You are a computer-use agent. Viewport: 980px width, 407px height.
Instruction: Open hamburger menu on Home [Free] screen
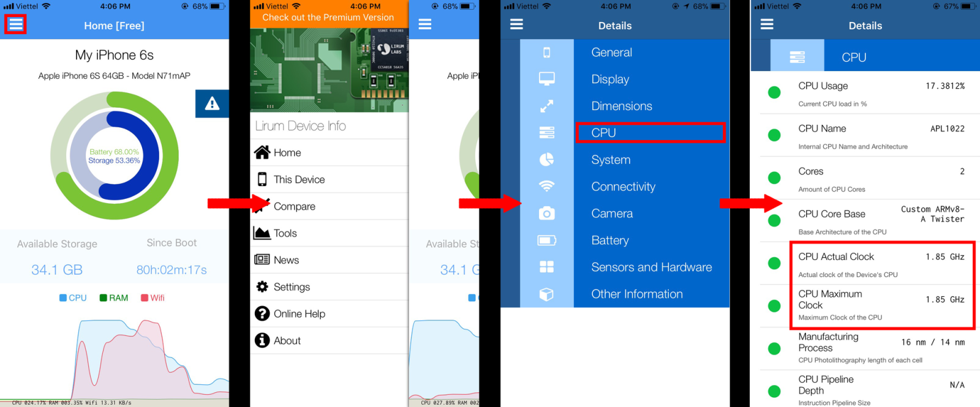click(15, 24)
